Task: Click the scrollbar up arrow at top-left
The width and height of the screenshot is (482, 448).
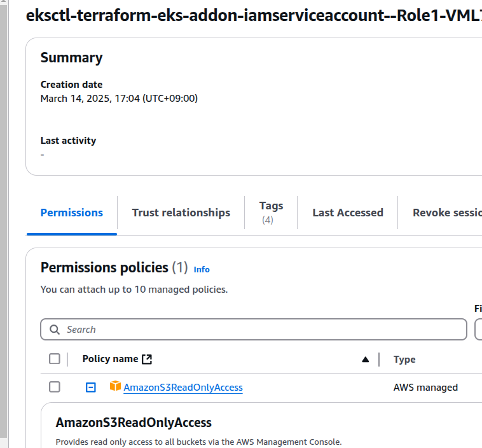Action: click(3, 1)
